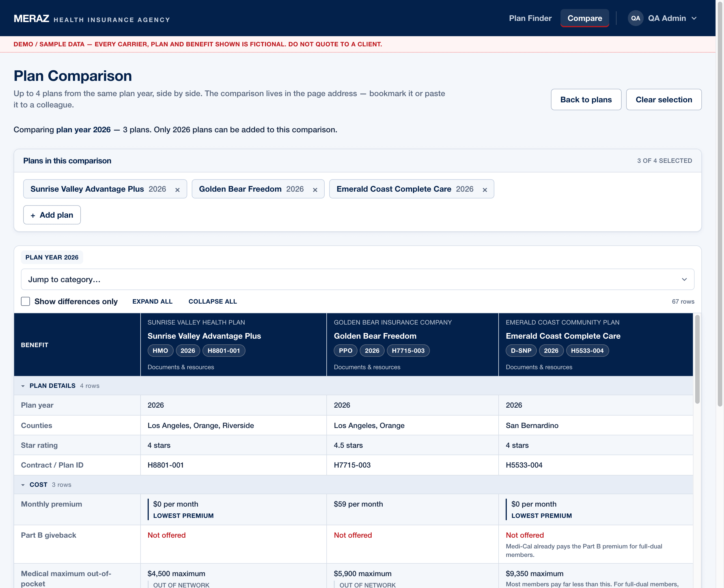Remove Sunrise Valley Advantage Plus from comparison

click(x=177, y=190)
